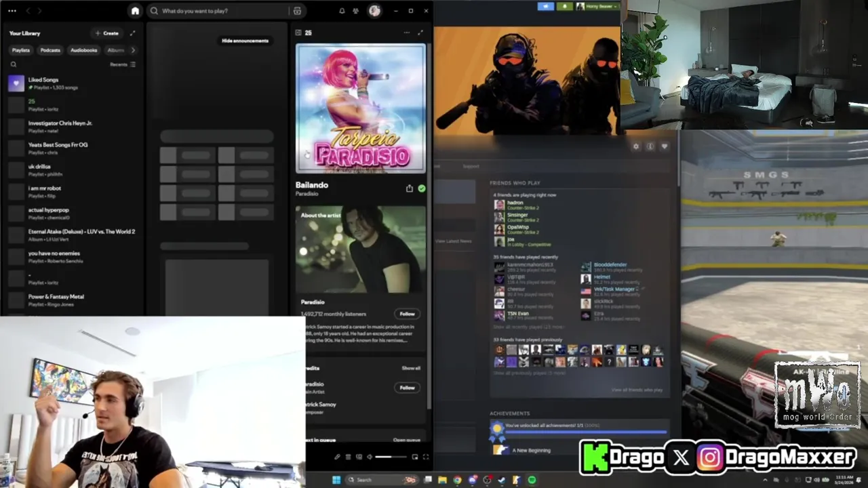Viewport: 868px width, 488px height.
Task: Open i am mr robot playlist
Action: 72,192
